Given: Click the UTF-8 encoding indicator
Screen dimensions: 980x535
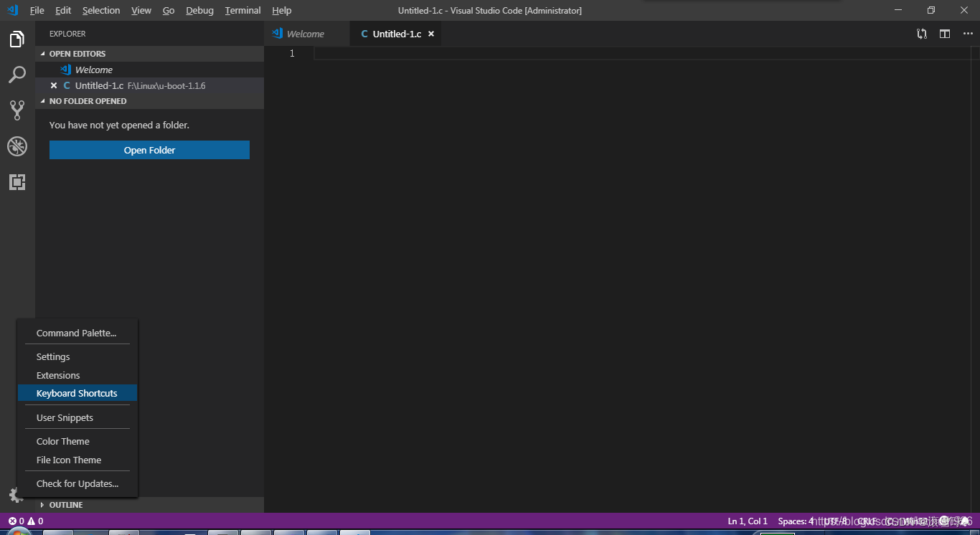Looking at the screenshot, I should pos(836,521).
